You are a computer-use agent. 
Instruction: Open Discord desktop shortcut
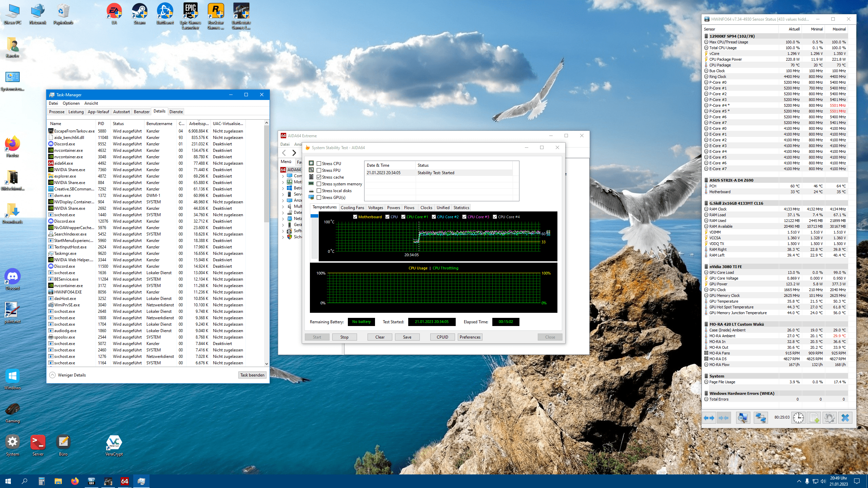click(x=13, y=280)
